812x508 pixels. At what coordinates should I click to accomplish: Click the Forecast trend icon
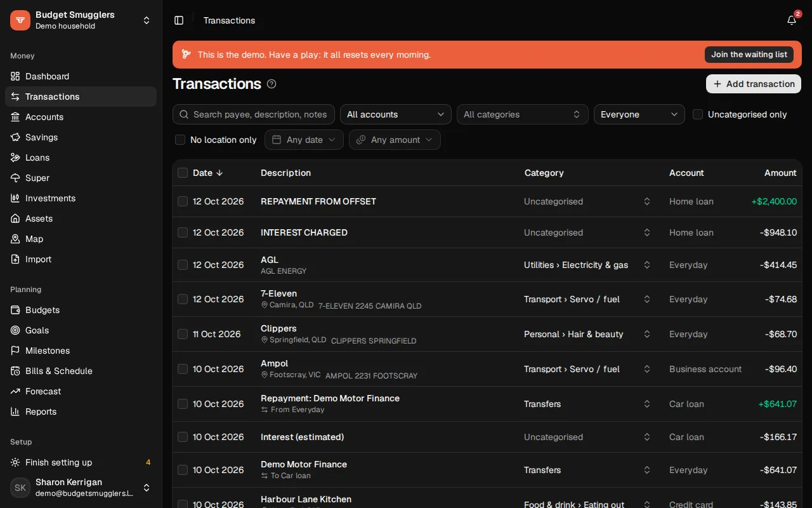click(x=15, y=391)
